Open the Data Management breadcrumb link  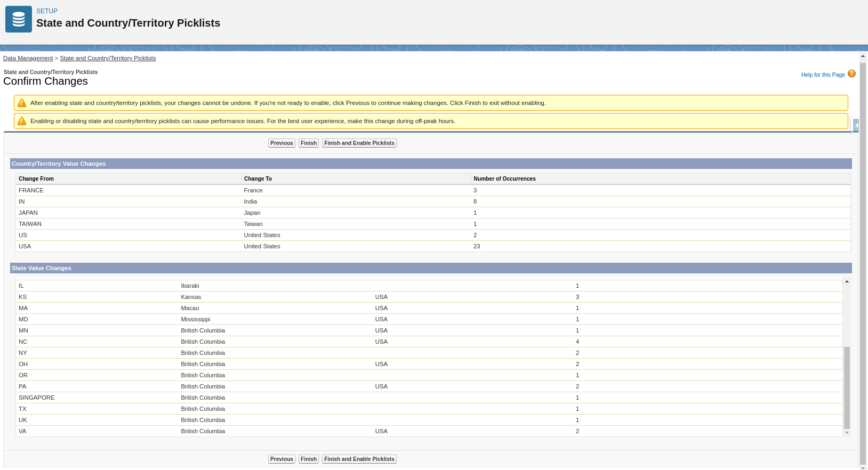[28, 58]
